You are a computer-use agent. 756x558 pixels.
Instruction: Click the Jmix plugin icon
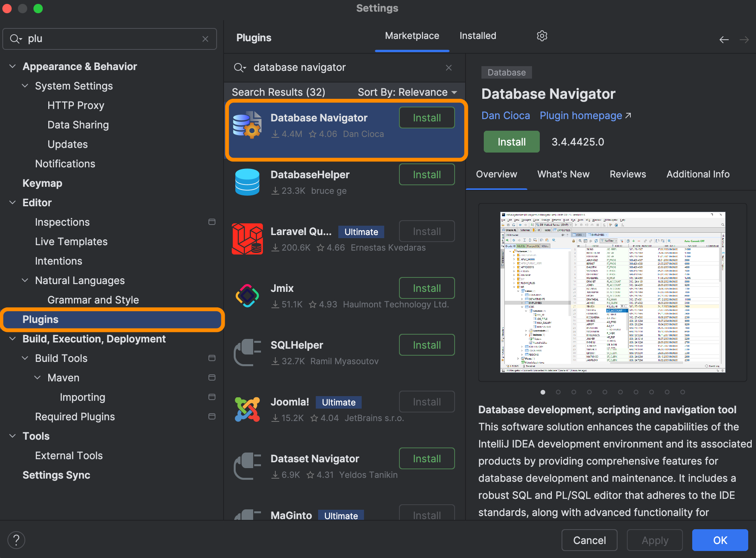tap(247, 296)
